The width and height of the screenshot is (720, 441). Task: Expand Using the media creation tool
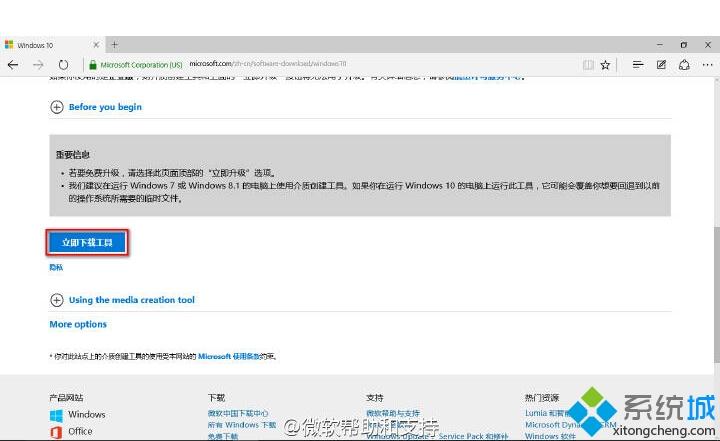click(132, 300)
